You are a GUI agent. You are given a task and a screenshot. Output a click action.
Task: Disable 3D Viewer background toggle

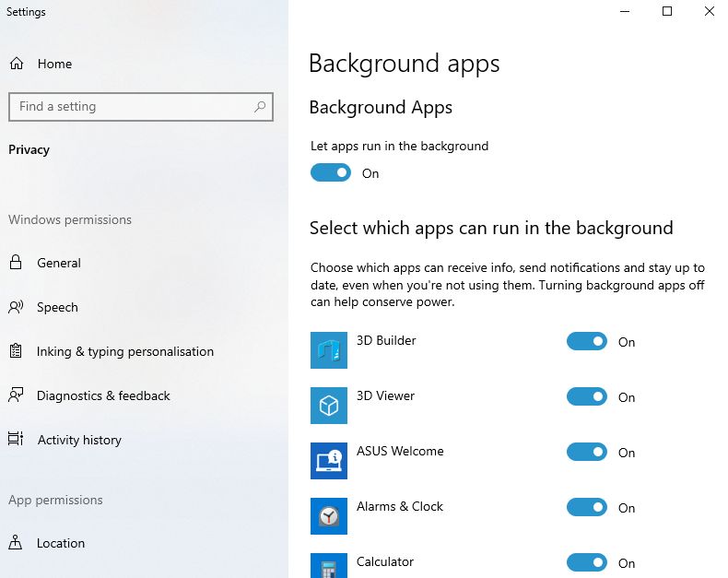tap(587, 396)
